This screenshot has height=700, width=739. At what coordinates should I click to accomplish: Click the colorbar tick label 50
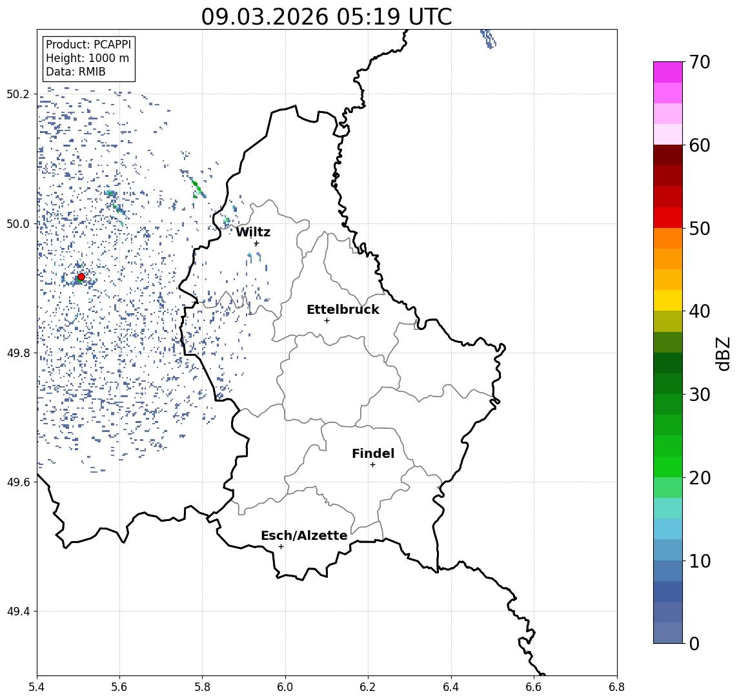coord(700,229)
